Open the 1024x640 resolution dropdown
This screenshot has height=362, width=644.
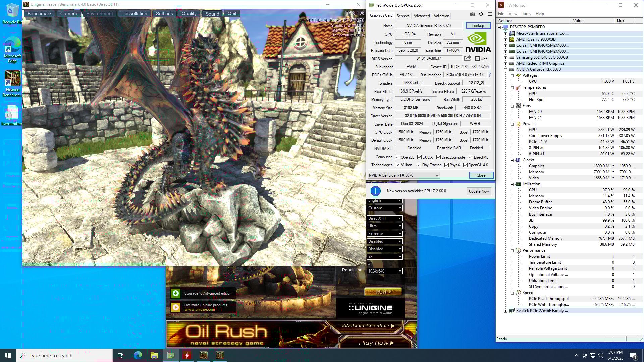(x=384, y=271)
